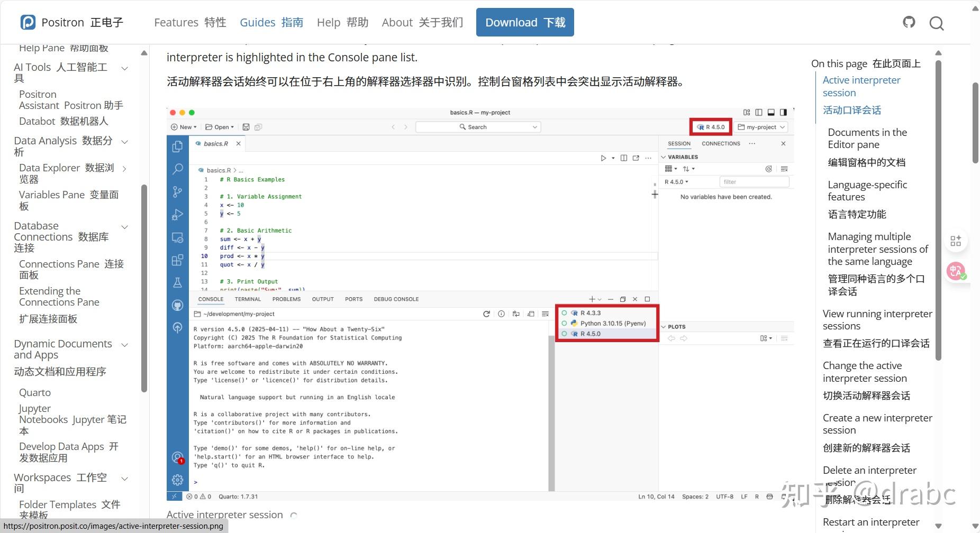This screenshot has height=533, width=980.
Task: Click the upload arrow publisher icon in the activity bar
Action: 178,328
